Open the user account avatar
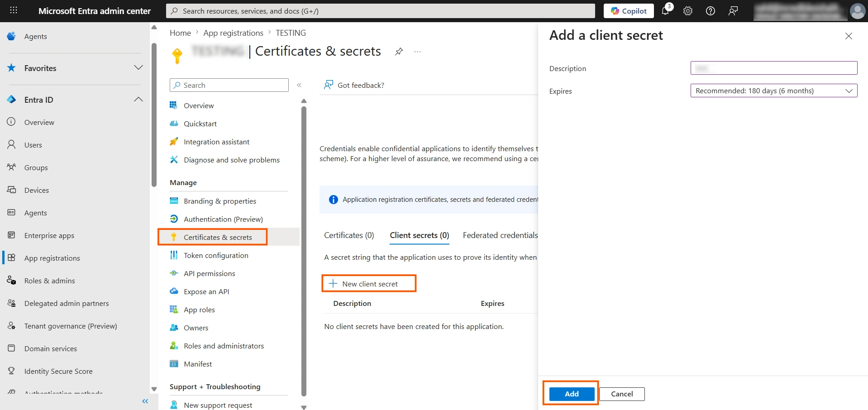Screen dimensions: 868x410 click(857, 11)
